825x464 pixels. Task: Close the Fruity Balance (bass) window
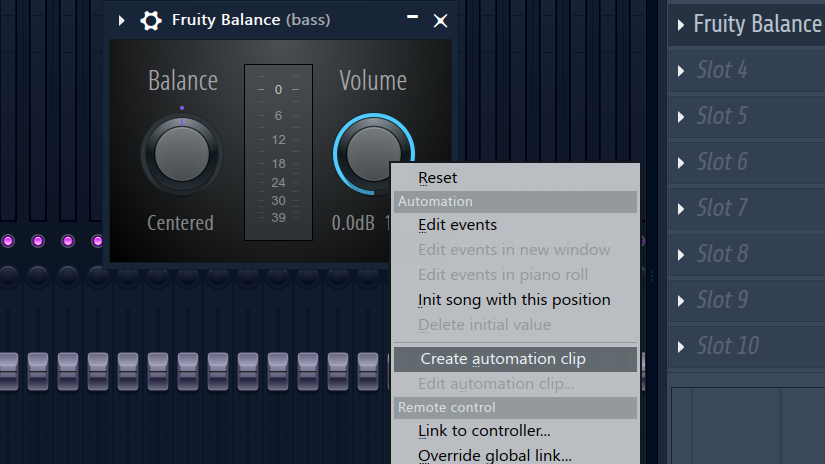pyautogui.click(x=440, y=21)
